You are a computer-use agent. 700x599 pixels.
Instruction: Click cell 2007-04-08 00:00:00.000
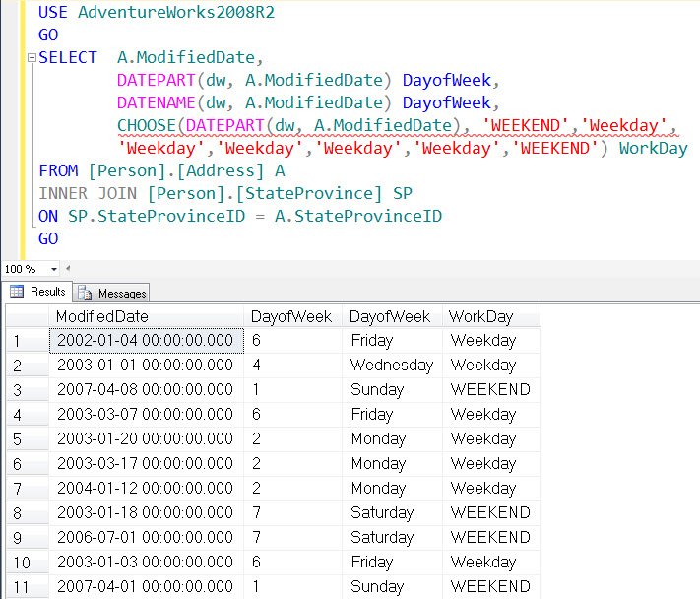(x=147, y=390)
